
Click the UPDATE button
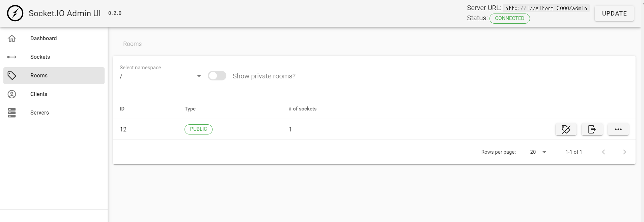[x=614, y=14]
